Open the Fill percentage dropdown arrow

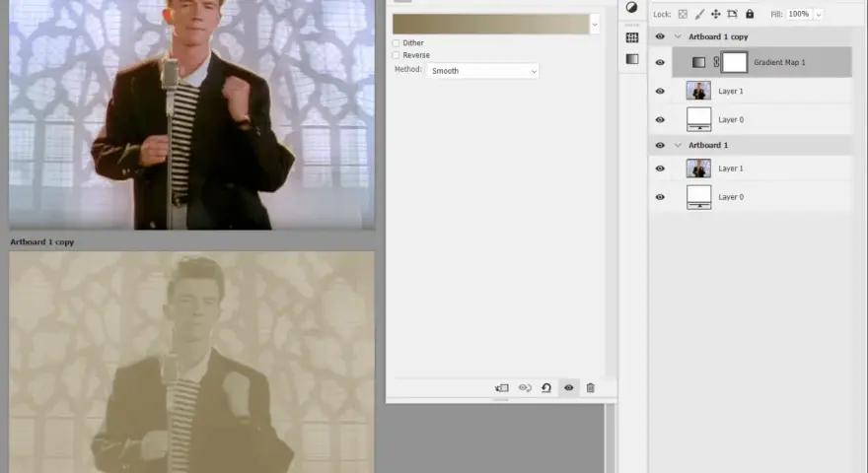pyautogui.click(x=818, y=15)
